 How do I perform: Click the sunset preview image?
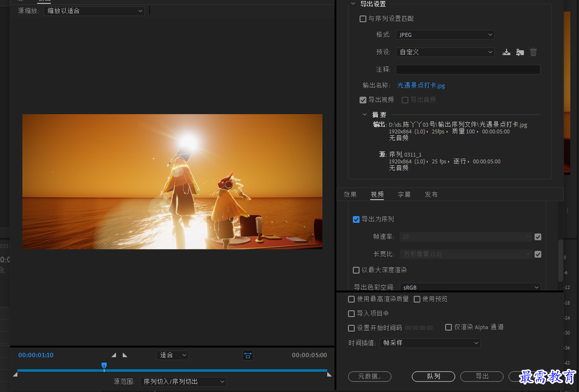click(x=173, y=181)
